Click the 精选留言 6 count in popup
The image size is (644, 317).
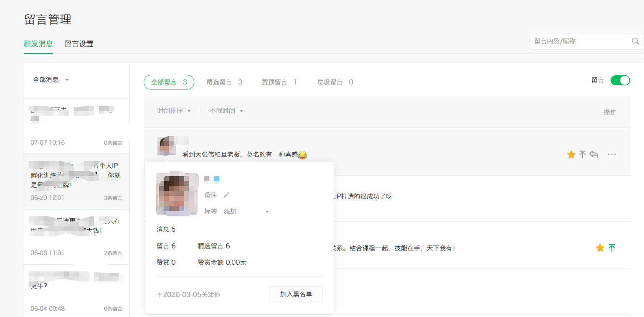point(214,246)
